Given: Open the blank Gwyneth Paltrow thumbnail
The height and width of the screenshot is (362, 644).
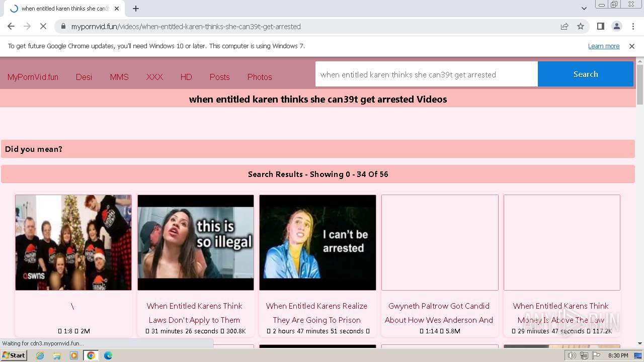Looking at the screenshot, I should (440, 242).
